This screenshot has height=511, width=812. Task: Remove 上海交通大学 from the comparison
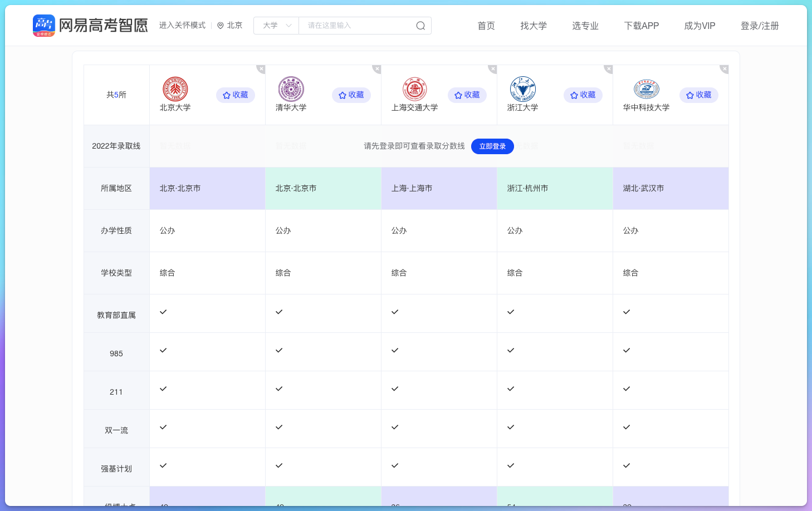click(492, 68)
